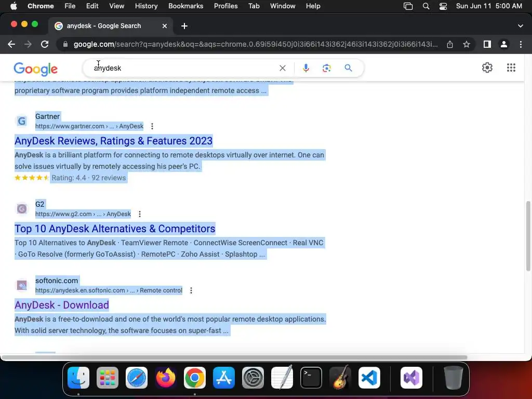The height and width of the screenshot is (399, 532).
Task: Open the Chrome three-dot menu
Action: 521,44
